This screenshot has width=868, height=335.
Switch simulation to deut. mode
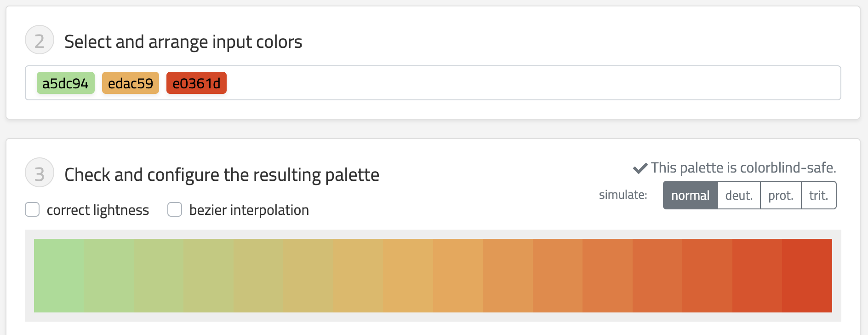[x=739, y=196]
